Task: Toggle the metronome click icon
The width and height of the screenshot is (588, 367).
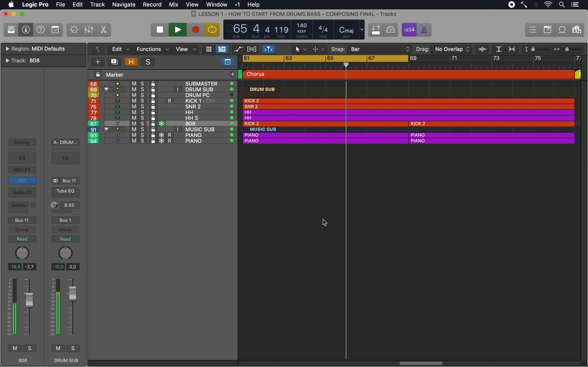Action: pyautogui.click(x=424, y=30)
